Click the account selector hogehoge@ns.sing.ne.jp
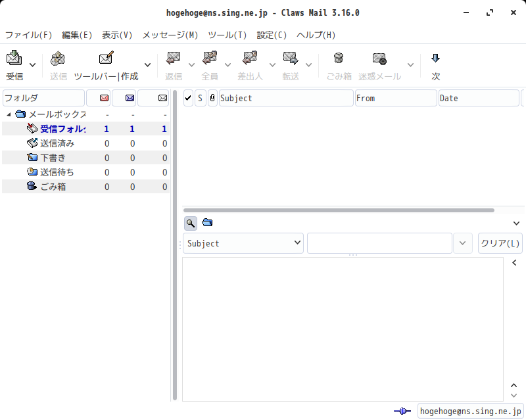This screenshot has height=420, width=526. [470, 411]
